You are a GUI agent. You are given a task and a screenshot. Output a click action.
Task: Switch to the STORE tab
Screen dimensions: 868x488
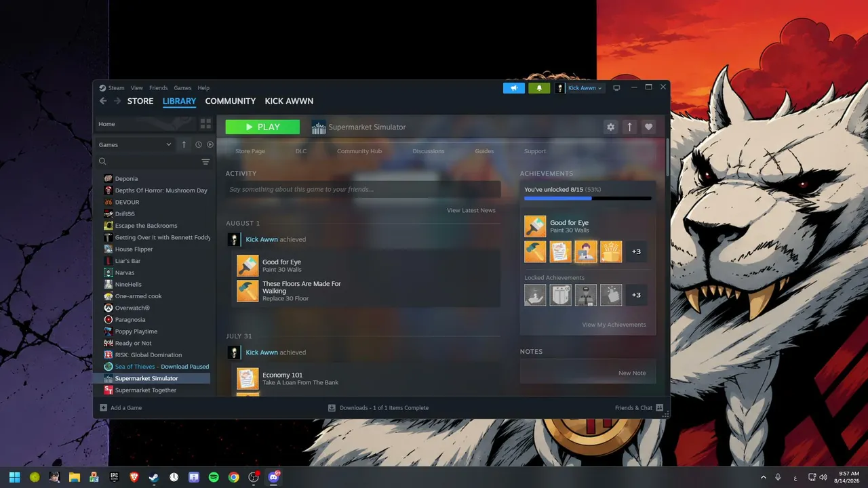(x=140, y=101)
